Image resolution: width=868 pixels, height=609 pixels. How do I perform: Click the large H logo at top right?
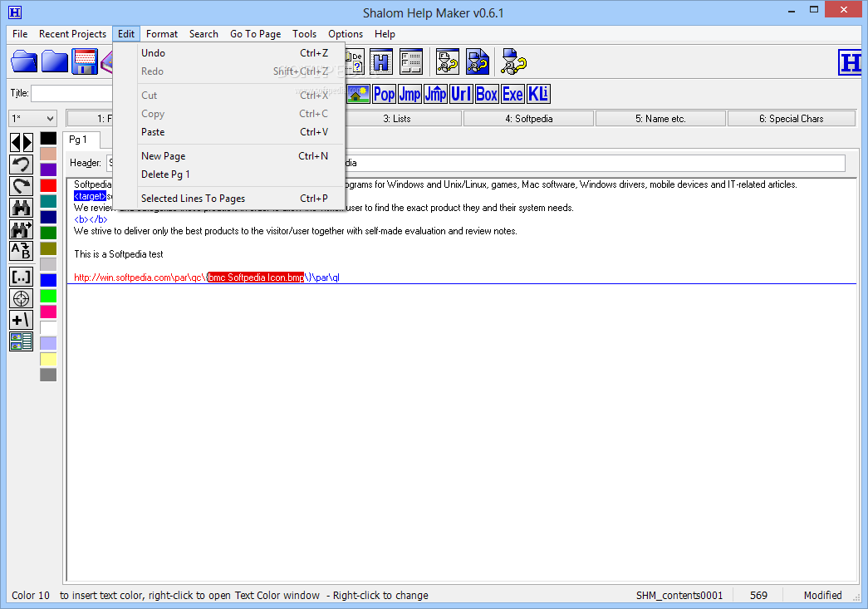tap(850, 62)
